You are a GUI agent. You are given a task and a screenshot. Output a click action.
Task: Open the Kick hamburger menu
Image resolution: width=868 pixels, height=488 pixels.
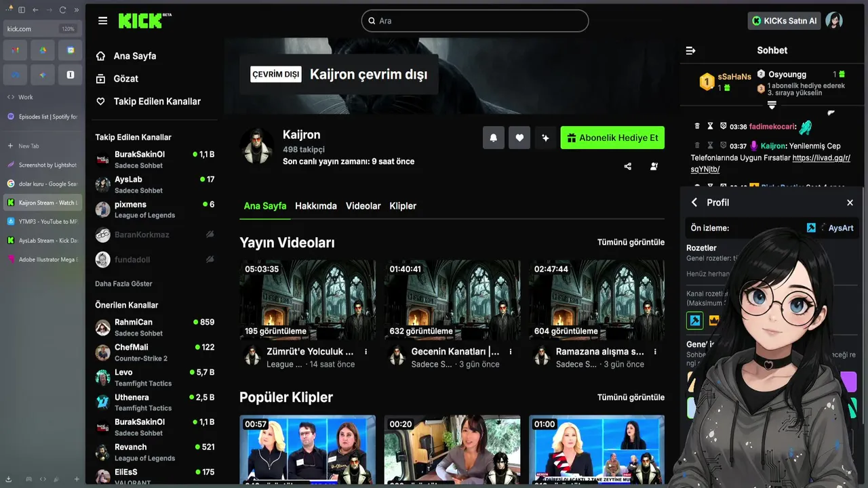102,21
